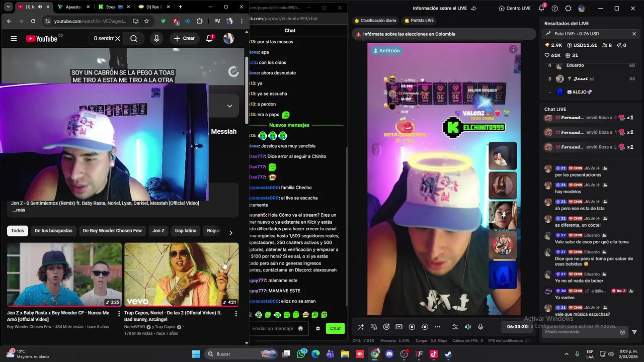This screenshot has height=362, width=644.
Task: Open Boy Wonder Chosen Few channel link
Action: (29, 327)
